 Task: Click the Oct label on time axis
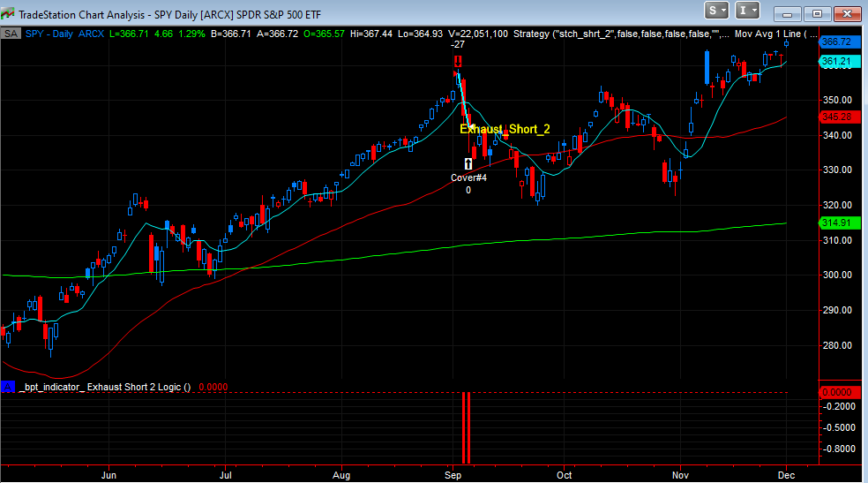click(564, 475)
